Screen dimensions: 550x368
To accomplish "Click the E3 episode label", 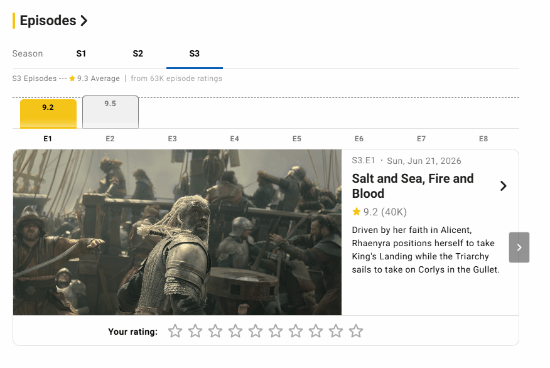I will [x=172, y=139].
